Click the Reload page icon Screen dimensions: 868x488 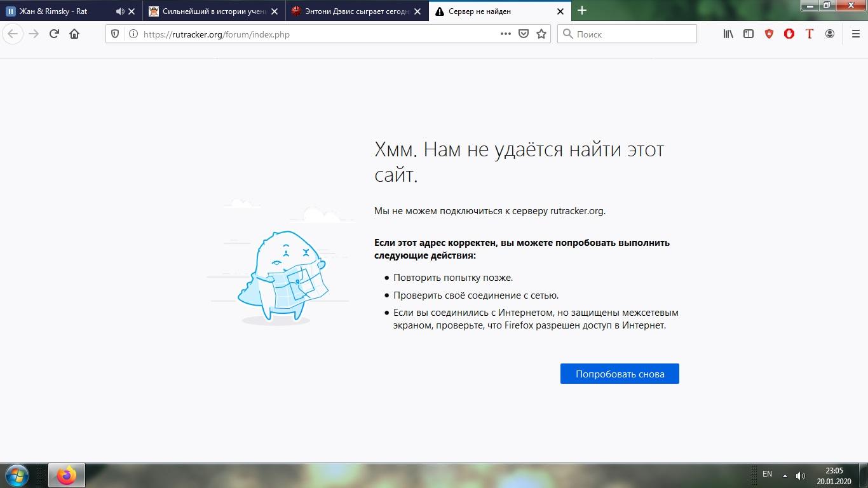[54, 34]
